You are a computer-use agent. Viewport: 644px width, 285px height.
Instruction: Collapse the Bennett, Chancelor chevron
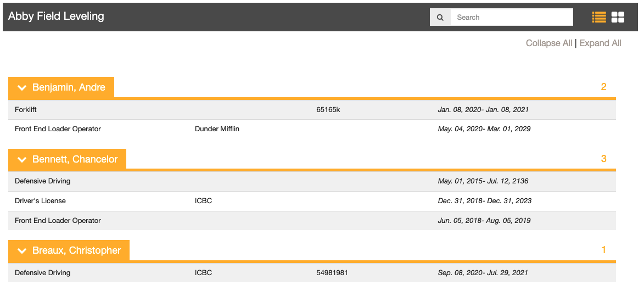(22, 159)
